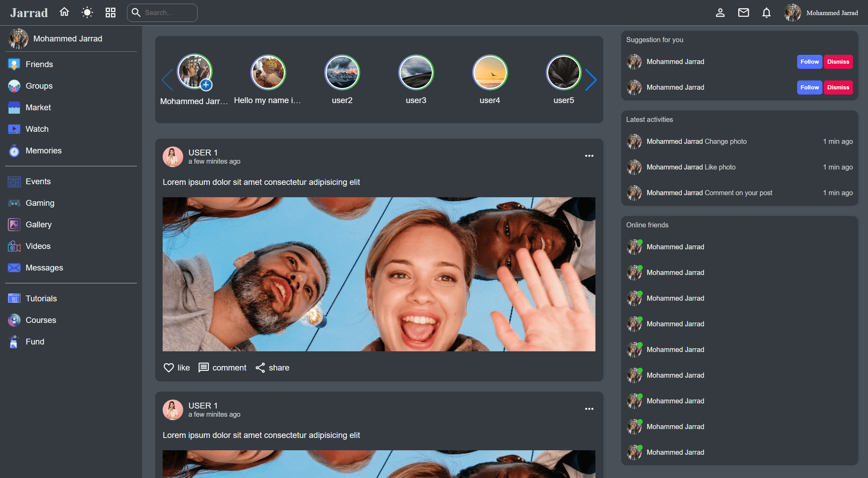868x478 pixels.
Task: Toggle light mode with the sun icon
Action: point(87,13)
